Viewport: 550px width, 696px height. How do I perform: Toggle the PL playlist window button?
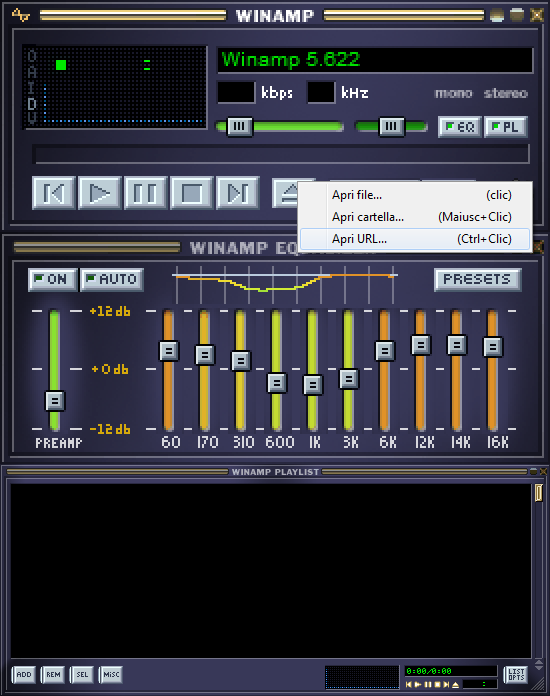click(505, 127)
